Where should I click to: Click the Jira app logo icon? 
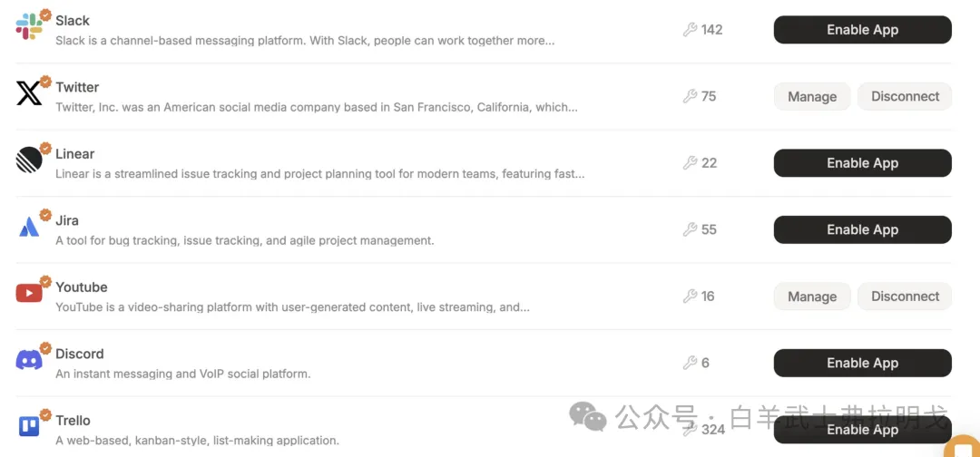29,227
